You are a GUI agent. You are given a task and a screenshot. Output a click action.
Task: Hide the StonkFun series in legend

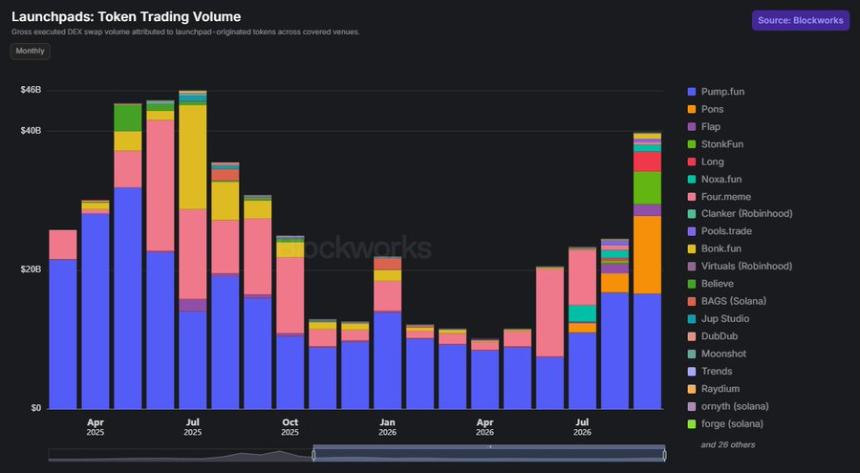pyautogui.click(x=716, y=144)
